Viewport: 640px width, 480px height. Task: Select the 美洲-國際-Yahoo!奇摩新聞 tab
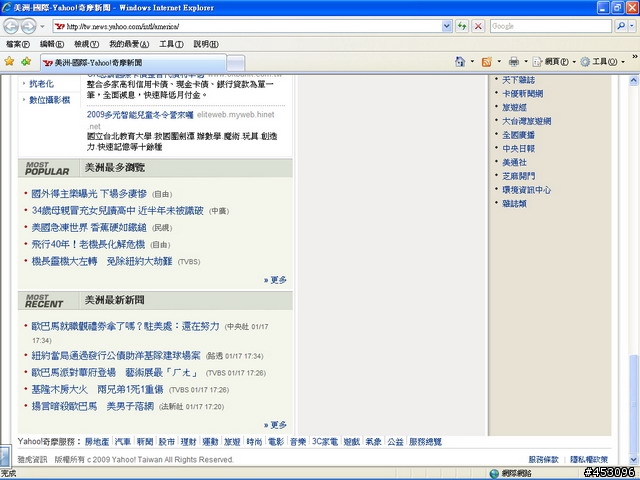(x=133, y=62)
